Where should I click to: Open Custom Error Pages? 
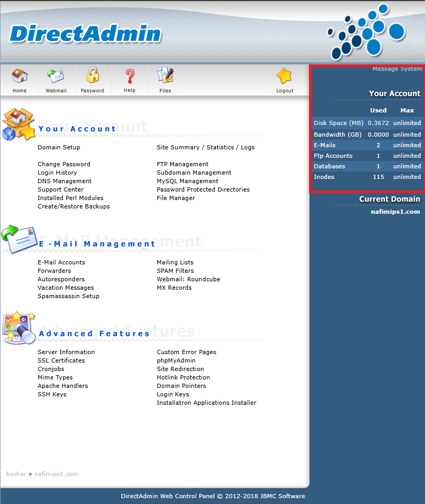[186, 352]
